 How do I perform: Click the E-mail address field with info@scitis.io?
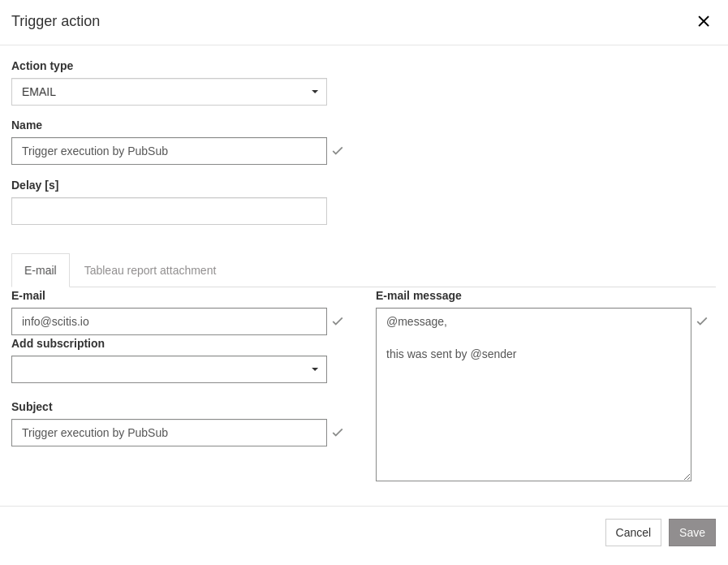point(169,321)
